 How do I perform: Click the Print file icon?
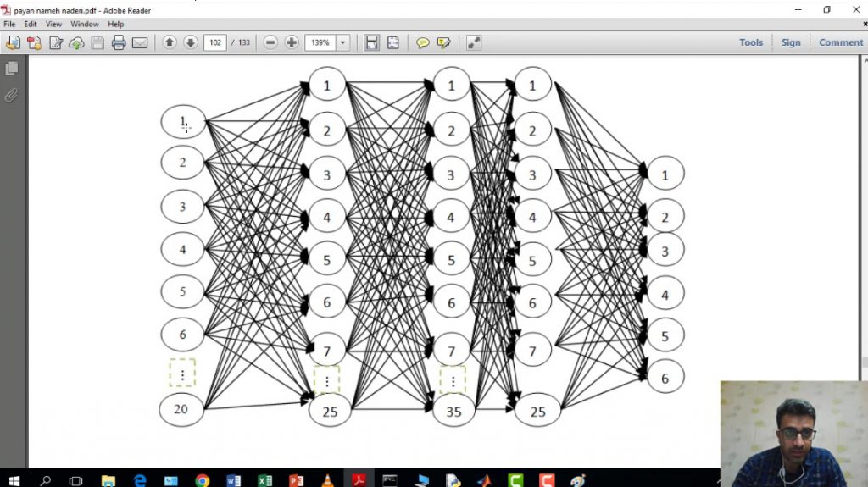coord(119,42)
